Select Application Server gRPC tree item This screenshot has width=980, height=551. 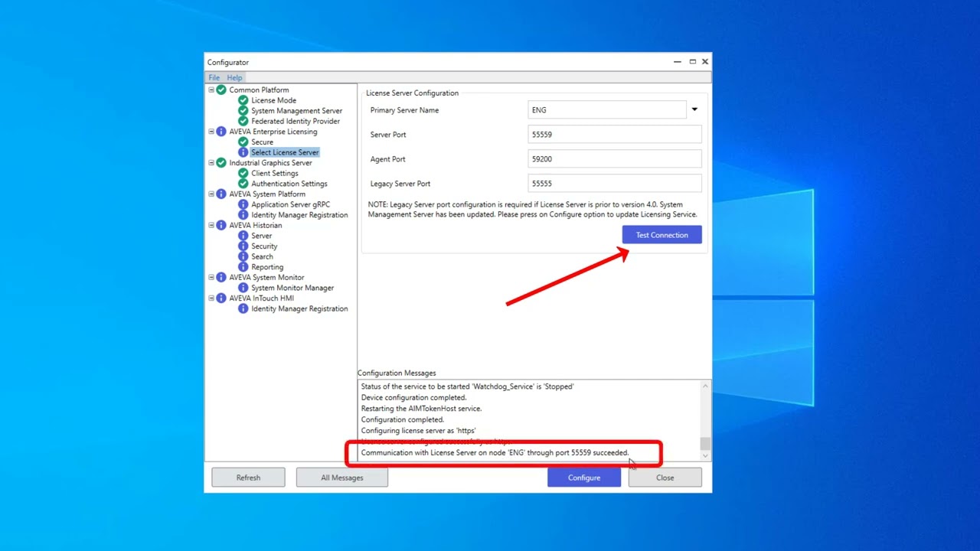click(290, 204)
